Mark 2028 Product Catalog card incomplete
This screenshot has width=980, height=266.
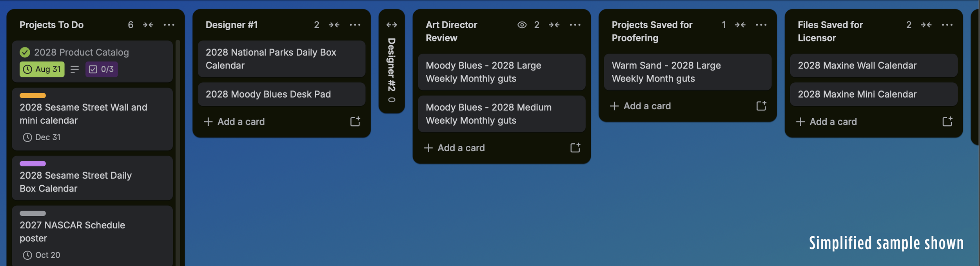(25, 52)
